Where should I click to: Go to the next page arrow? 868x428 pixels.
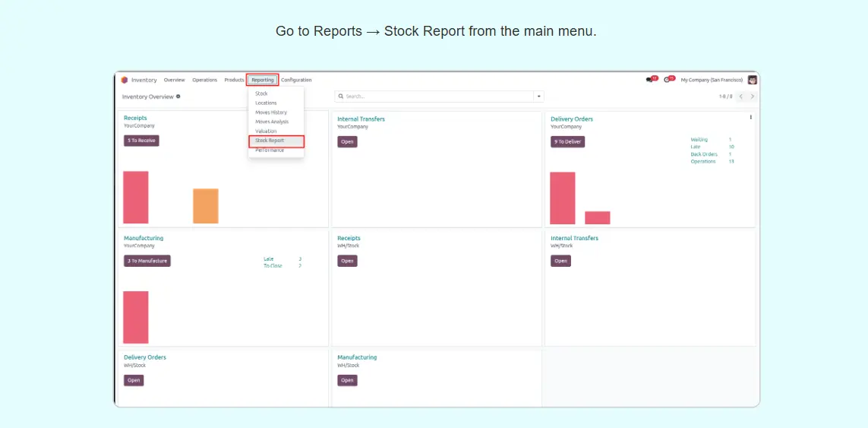(x=753, y=97)
